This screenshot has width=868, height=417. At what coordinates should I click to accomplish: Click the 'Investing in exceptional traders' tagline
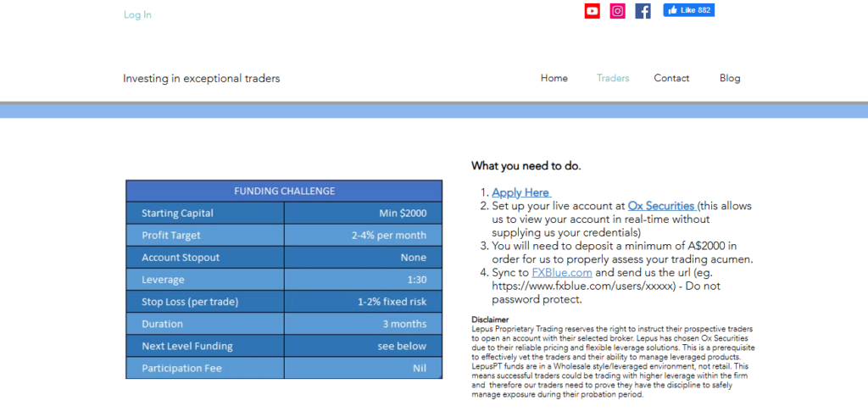point(202,79)
